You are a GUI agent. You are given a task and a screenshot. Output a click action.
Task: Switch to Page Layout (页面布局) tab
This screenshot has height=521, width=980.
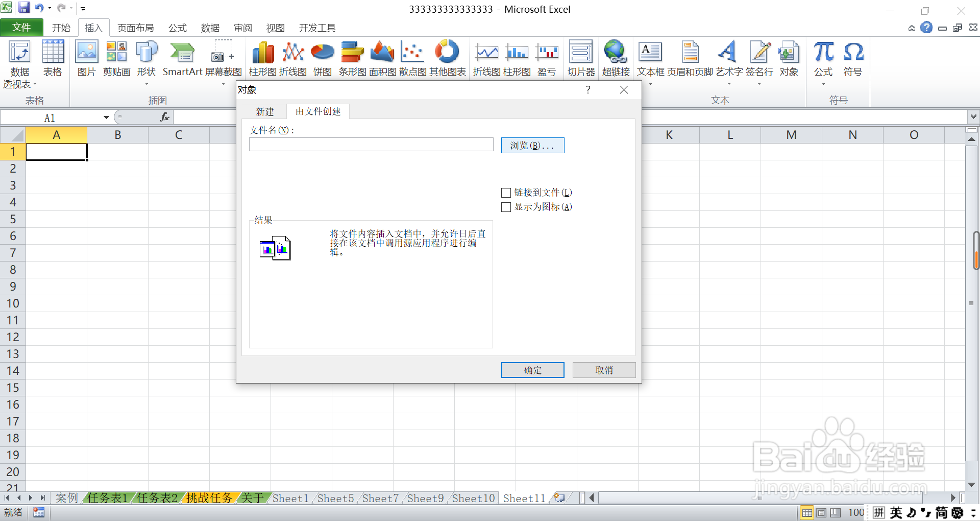click(x=135, y=28)
